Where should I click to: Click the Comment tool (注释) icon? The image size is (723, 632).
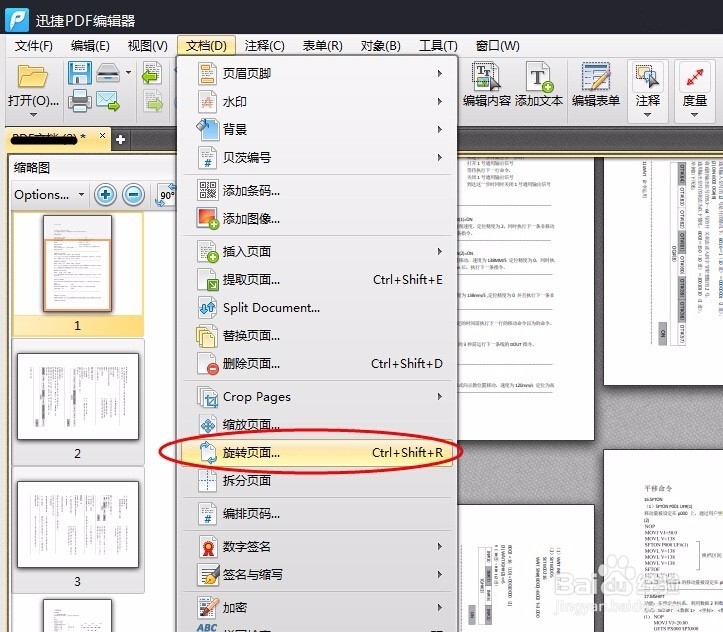[647, 77]
